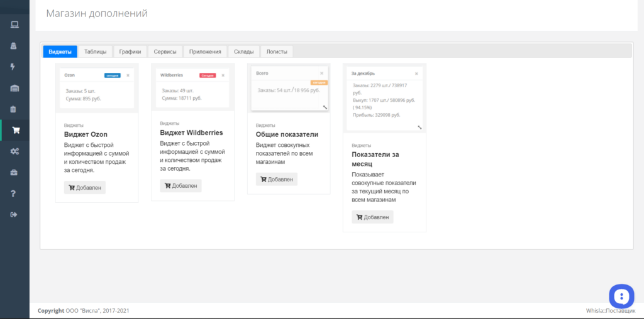Close the Ozon widget preview

pyautogui.click(x=128, y=75)
